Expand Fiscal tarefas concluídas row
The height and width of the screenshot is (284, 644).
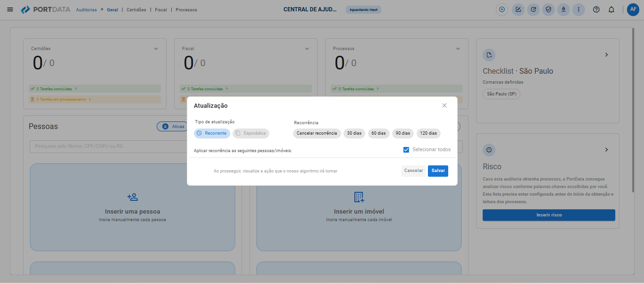pos(246,89)
